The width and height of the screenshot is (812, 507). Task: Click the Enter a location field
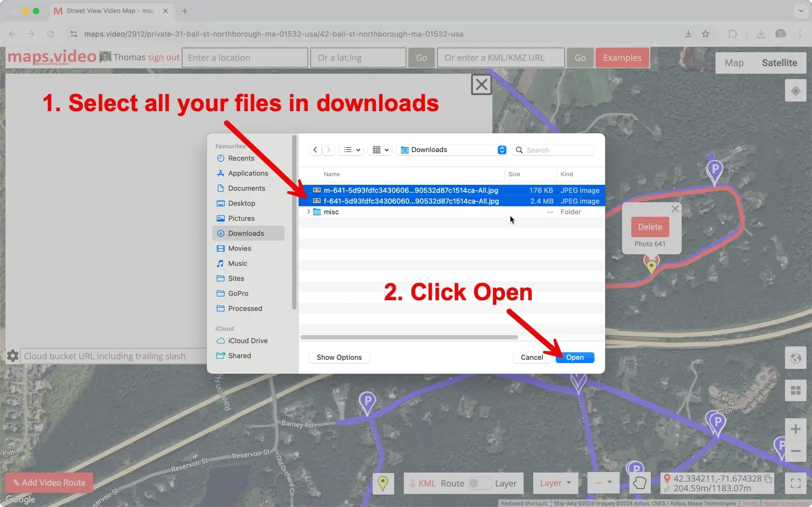(245, 57)
